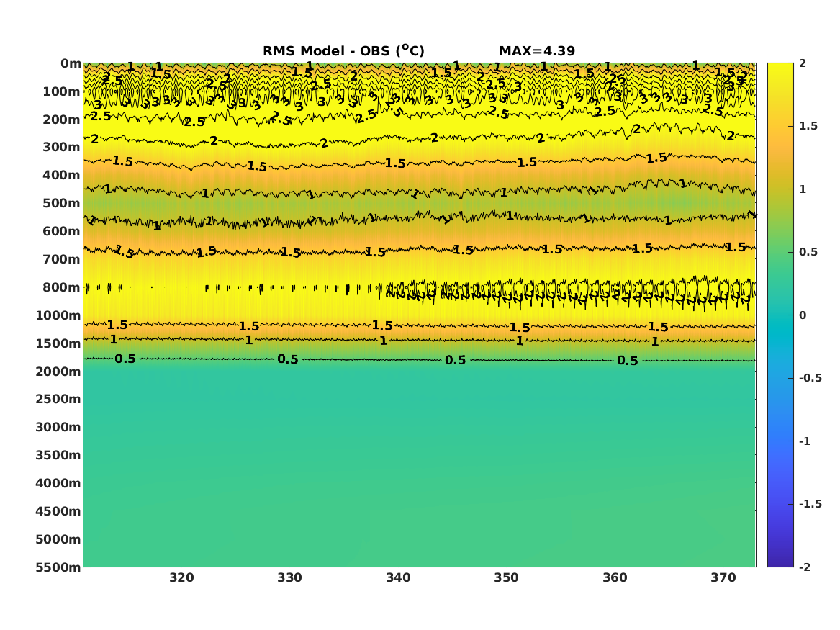Viewport: 840px width, 630px height.
Task: Click the '3000m' depth axis label
Action: click(x=58, y=427)
